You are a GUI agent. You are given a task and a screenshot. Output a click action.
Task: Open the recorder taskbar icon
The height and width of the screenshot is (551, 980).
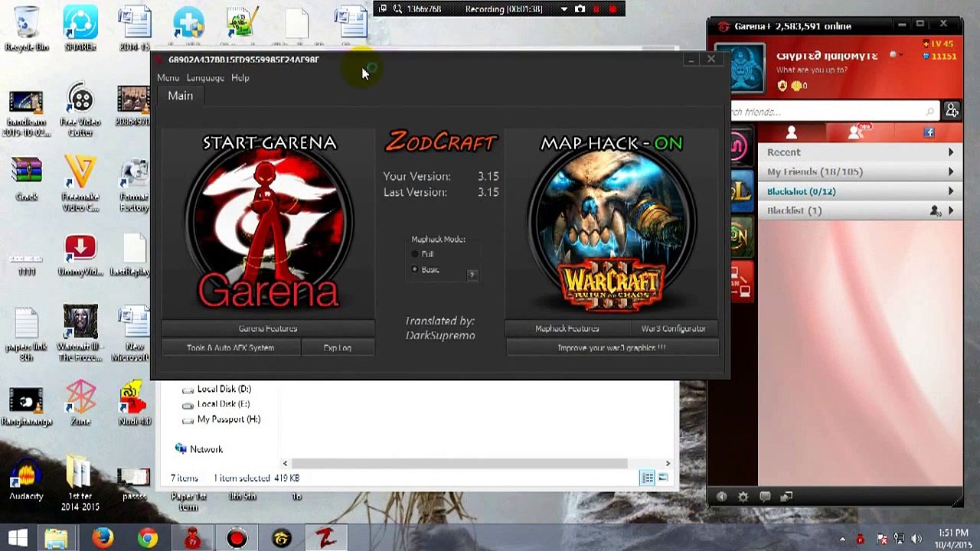point(237,539)
